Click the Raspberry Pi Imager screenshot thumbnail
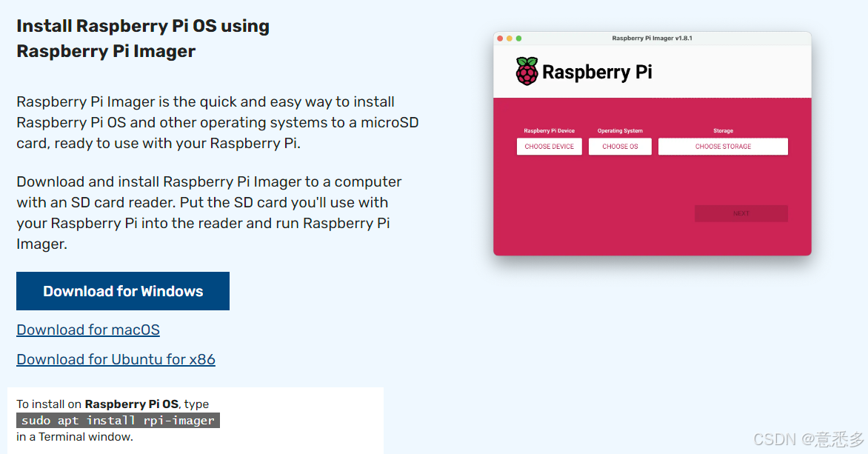The width and height of the screenshot is (868, 454). tap(652, 144)
